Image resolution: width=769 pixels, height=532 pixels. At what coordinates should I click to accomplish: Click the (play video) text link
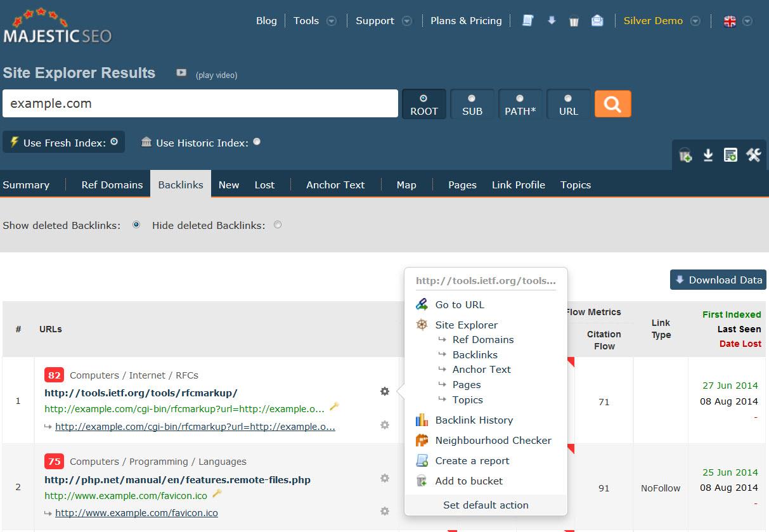217,75
